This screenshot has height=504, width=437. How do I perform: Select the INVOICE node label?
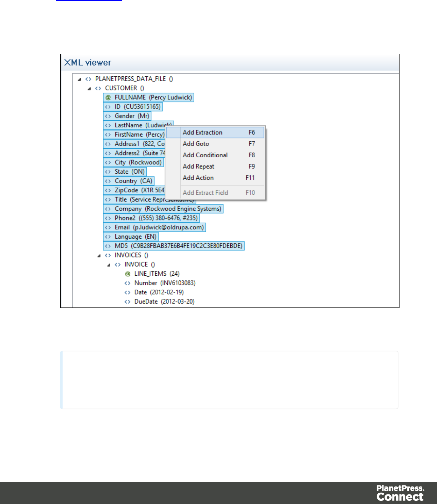pos(140,265)
